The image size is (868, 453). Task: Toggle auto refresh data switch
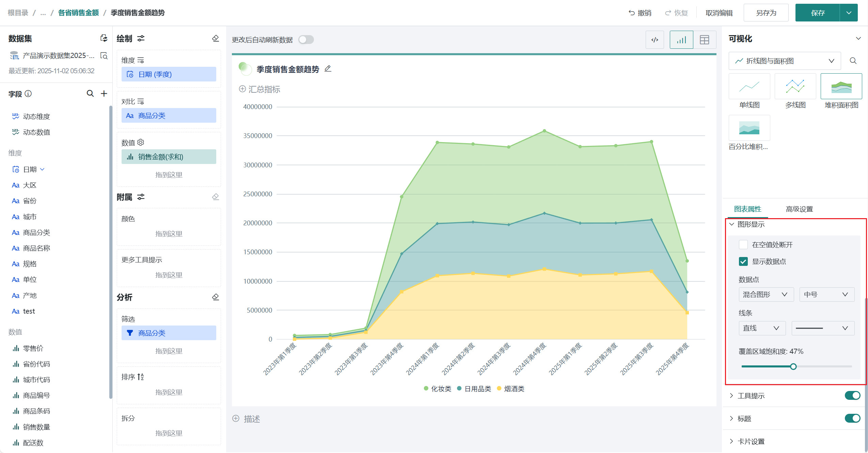coord(306,40)
